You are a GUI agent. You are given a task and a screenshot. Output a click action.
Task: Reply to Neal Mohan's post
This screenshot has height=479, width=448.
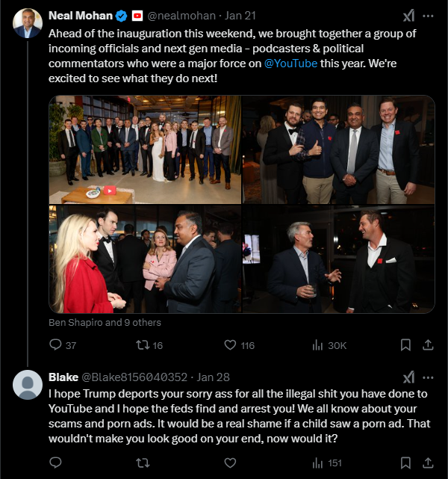click(x=55, y=345)
